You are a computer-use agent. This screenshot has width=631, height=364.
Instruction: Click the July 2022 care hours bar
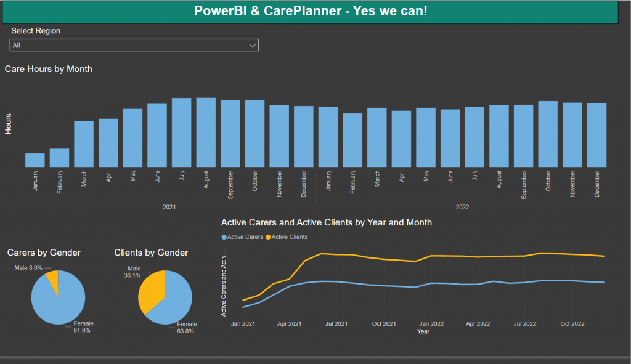point(474,137)
